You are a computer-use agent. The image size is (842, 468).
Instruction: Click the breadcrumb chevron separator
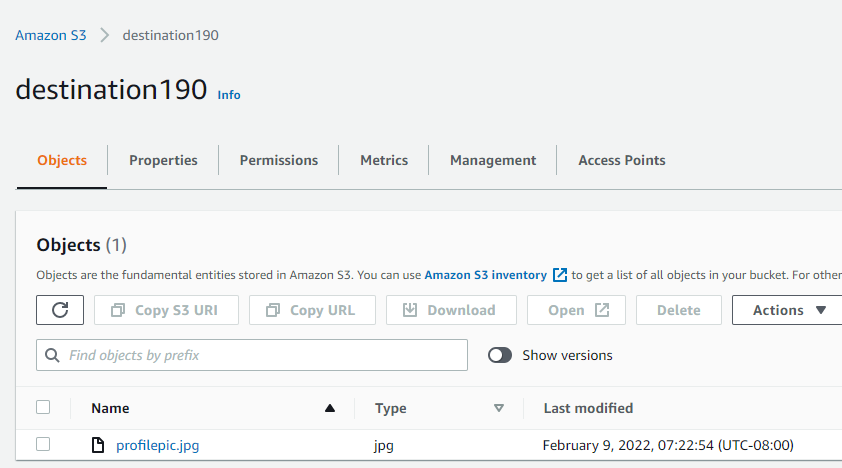[x=104, y=35]
